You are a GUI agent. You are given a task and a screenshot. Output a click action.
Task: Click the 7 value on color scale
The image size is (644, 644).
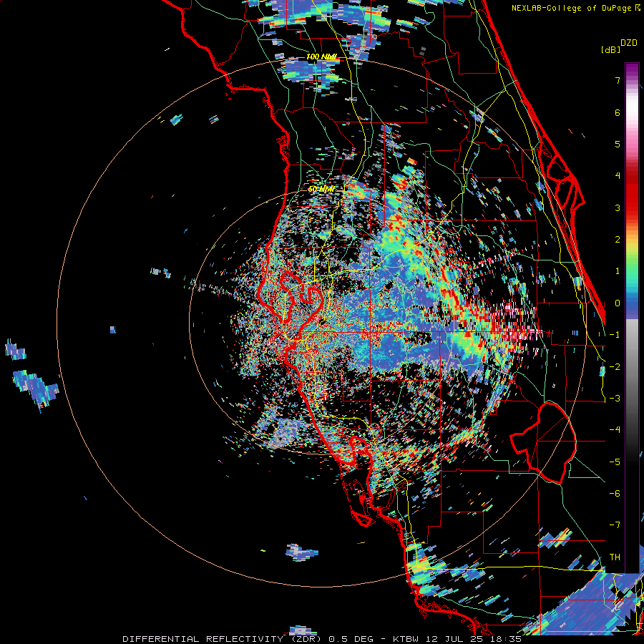618,80
